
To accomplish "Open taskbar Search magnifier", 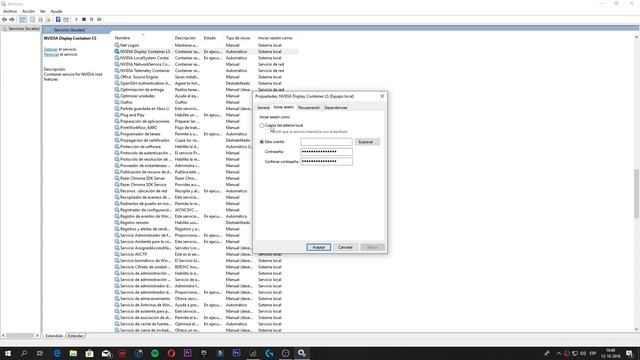I will (24, 353).
